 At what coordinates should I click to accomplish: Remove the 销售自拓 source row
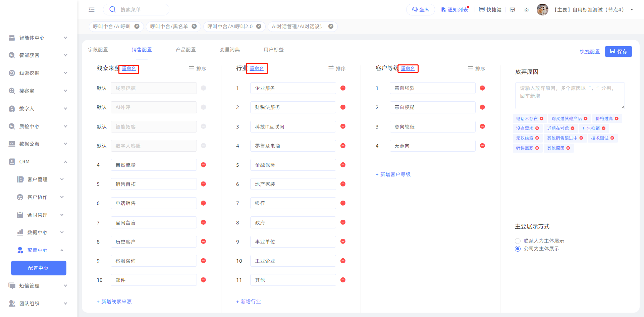click(204, 184)
